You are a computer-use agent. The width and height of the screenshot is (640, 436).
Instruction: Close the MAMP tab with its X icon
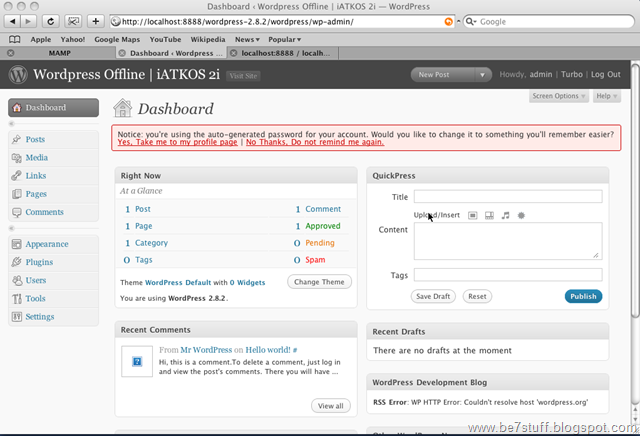[11, 53]
